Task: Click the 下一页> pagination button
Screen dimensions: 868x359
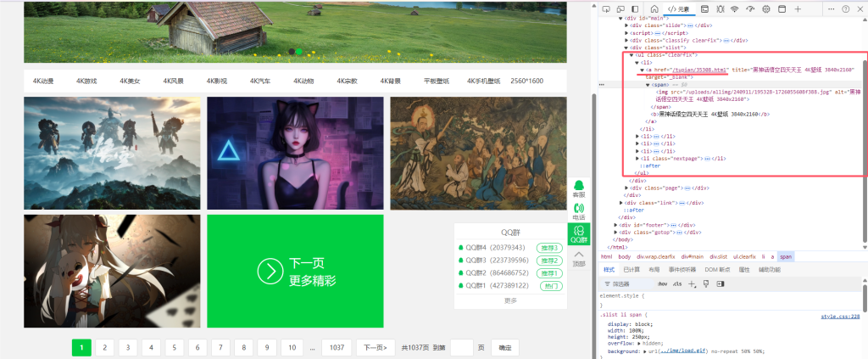Action: [x=376, y=347]
